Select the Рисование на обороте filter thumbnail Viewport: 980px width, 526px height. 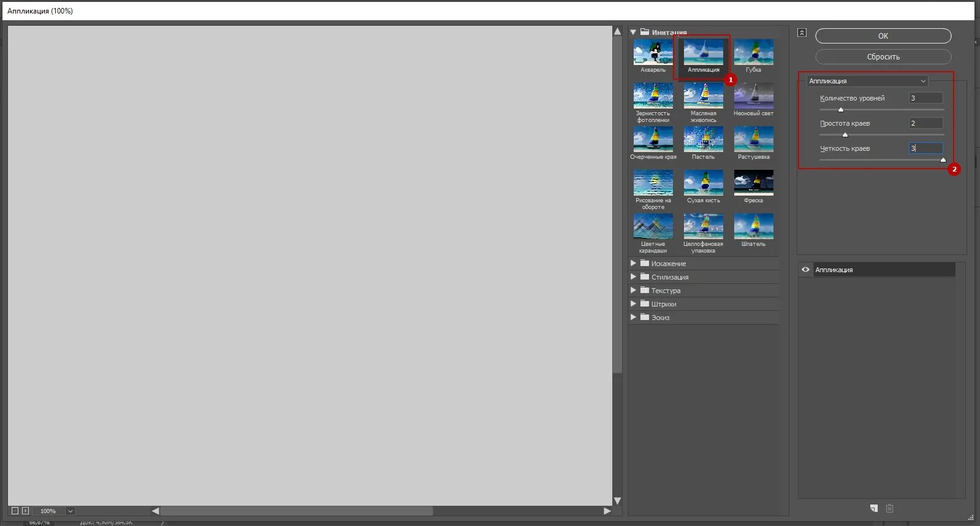click(x=653, y=183)
